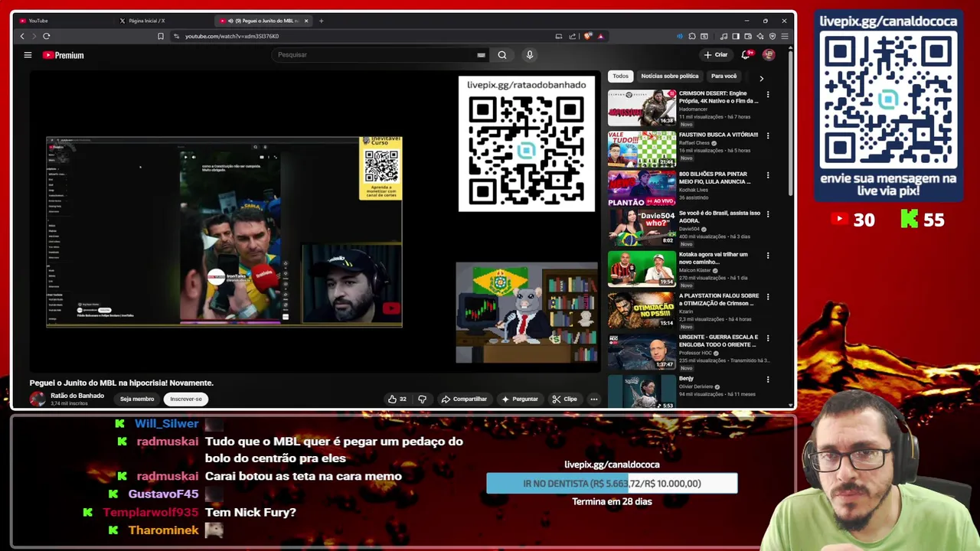This screenshot has height=551, width=980.
Task: Select the Para você filter chip
Action: point(724,77)
